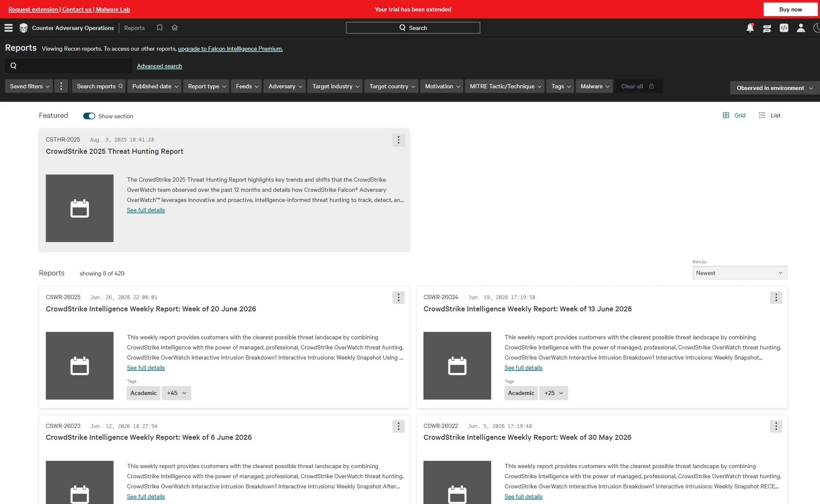Open thumbnail of Week of 13 June 2026 report
The width and height of the screenshot is (820, 504).
[x=457, y=366]
